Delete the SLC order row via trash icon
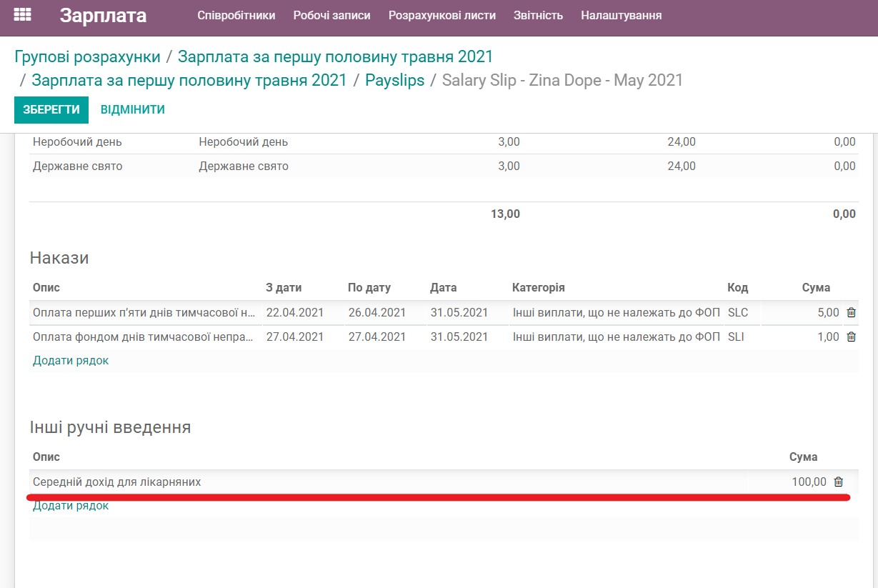The height and width of the screenshot is (588, 878). (x=851, y=312)
